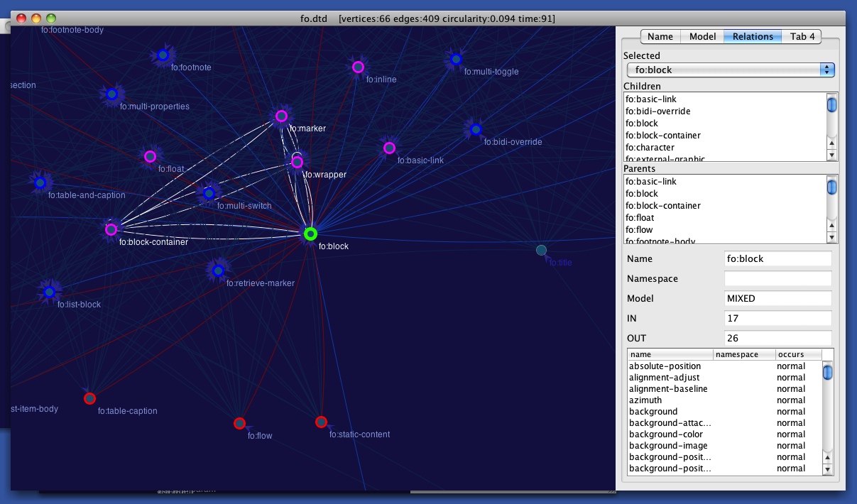Select fo:float in Parents list
This screenshot has height=504, width=857.
(x=725, y=218)
